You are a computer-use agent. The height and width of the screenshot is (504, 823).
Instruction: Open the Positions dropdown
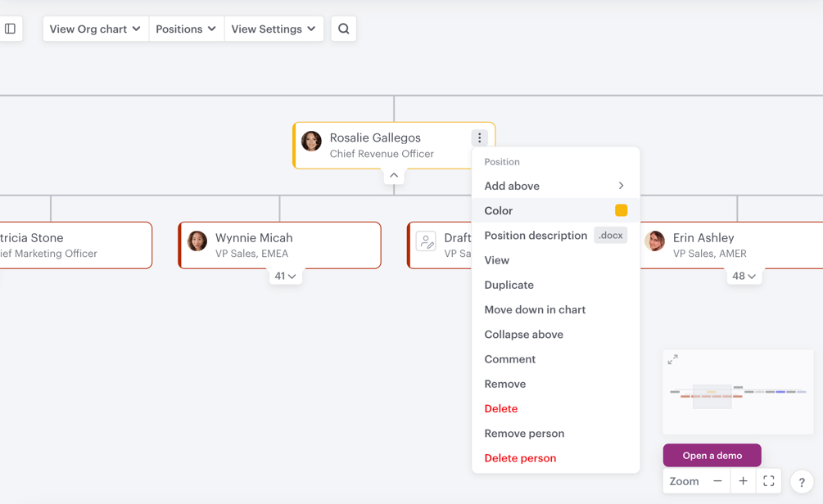pos(186,28)
